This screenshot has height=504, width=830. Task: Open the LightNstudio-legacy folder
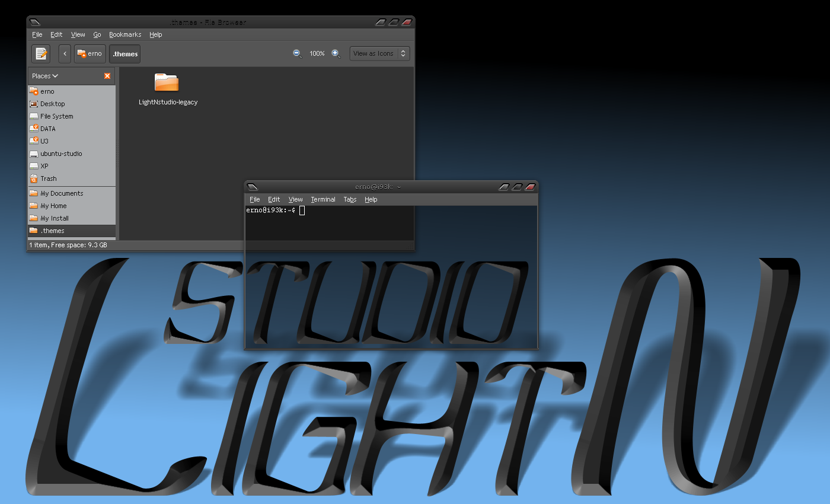(x=167, y=83)
